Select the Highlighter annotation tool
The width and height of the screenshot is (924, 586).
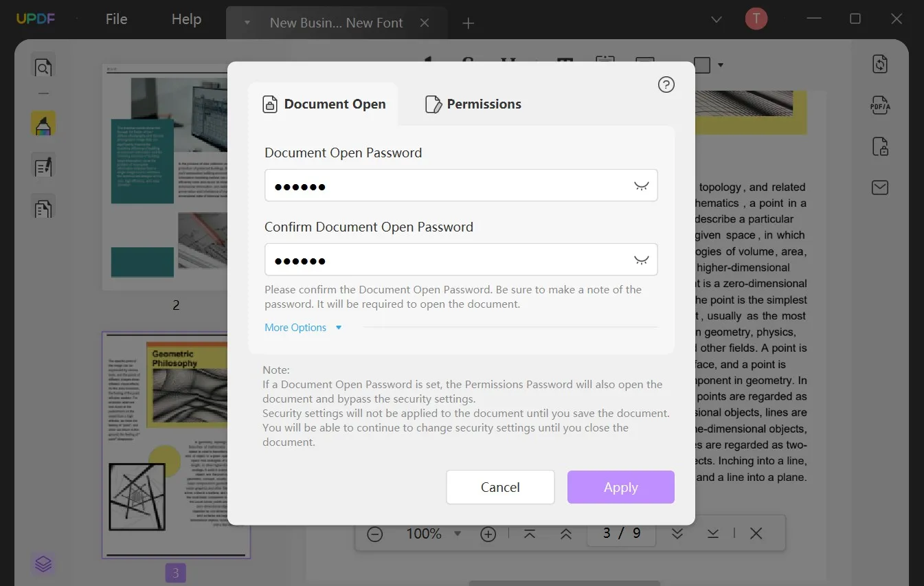tap(43, 124)
